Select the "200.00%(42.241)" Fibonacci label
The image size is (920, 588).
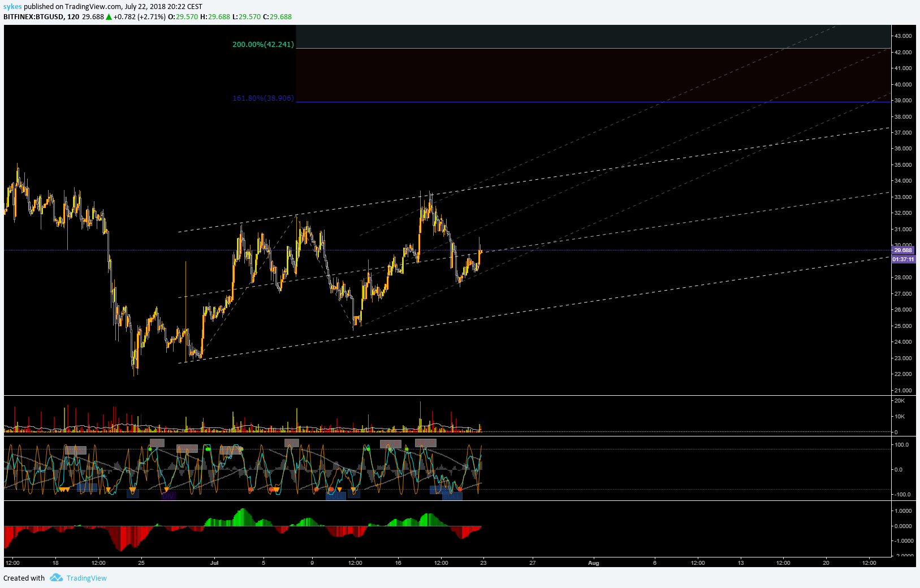click(263, 44)
